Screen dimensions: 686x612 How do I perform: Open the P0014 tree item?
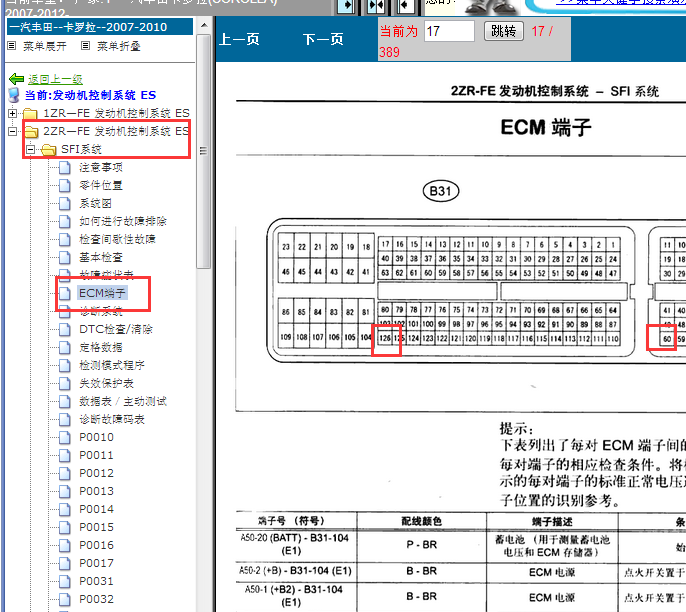pyautogui.click(x=96, y=509)
